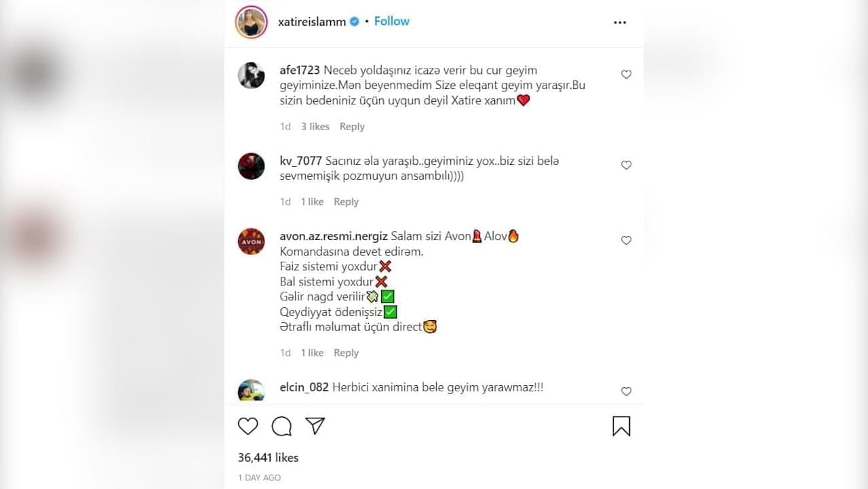The height and width of the screenshot is (489, 868).
Task: Reply to kv_7077's comment
Action: [x=346, y=202]
